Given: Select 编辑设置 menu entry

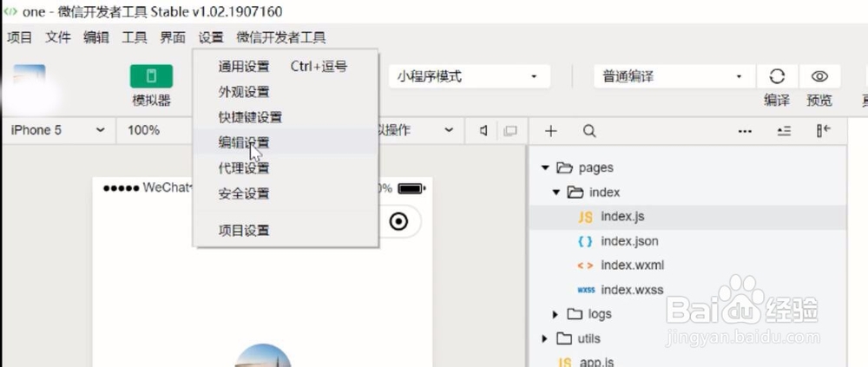Looking at the screenshot, I should click(286, 142).
